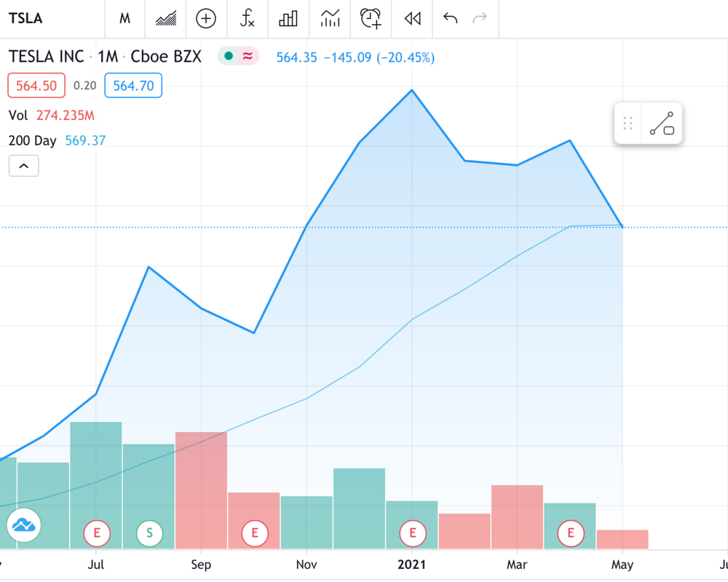Click the Nov label on time axis

pyautogui.click(x=306, y=565)
